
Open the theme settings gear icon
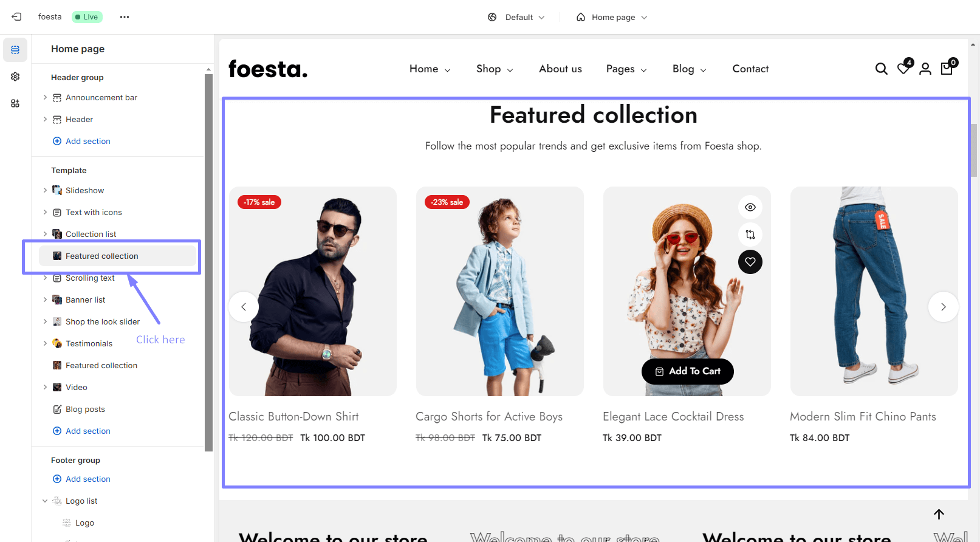[15, 77]
